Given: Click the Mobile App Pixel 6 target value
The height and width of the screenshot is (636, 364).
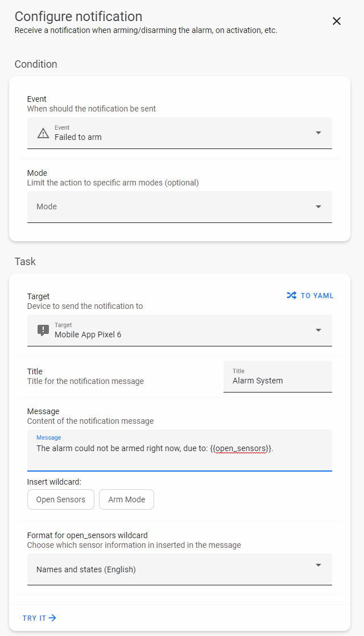Looking at the screenshot, I should [x=88, y=334].
